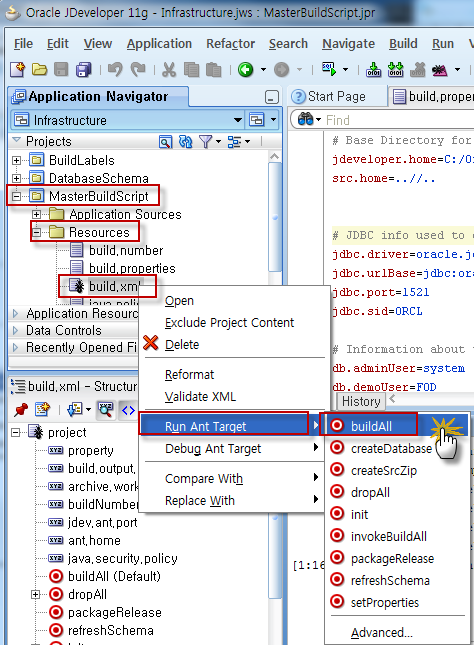Click the Open folder toolbar icon
Viewport: 474px width, 645px height.
(x=40, y=70)
